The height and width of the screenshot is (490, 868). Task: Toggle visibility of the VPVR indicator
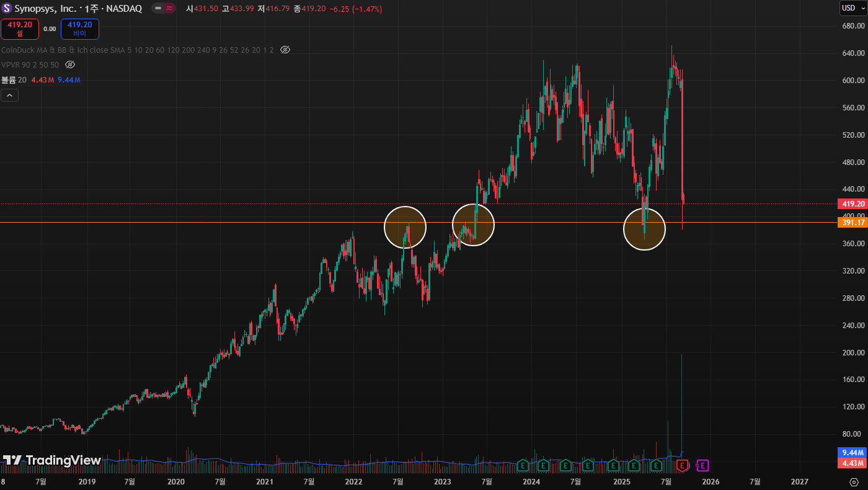70,65
